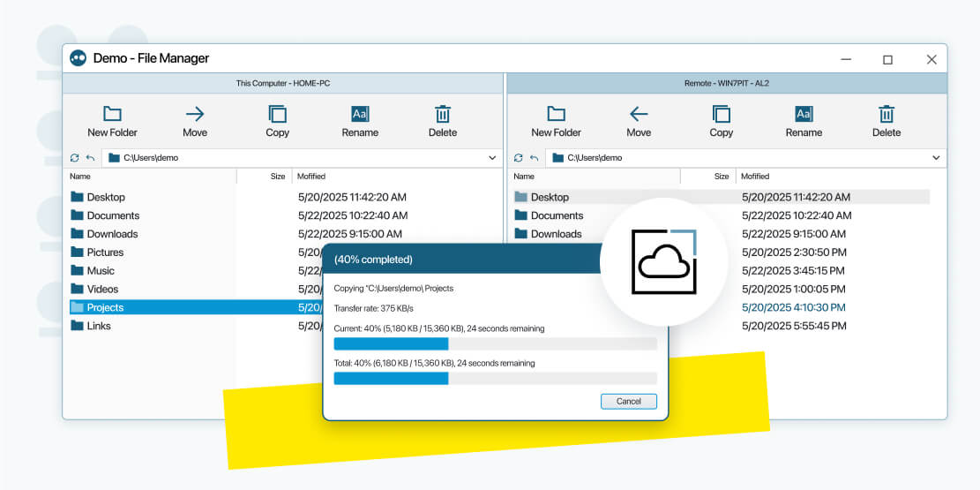Click Remote date 5/22/2025 3:45:15 PM
Viewport: 980px width, 490px height.
click(x=793, y=270)
